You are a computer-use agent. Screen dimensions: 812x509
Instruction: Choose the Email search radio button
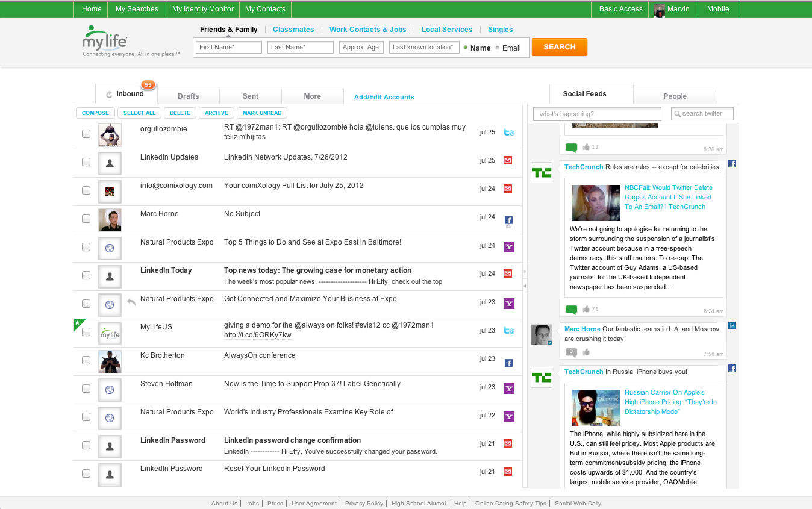click(x=497, y=48)
